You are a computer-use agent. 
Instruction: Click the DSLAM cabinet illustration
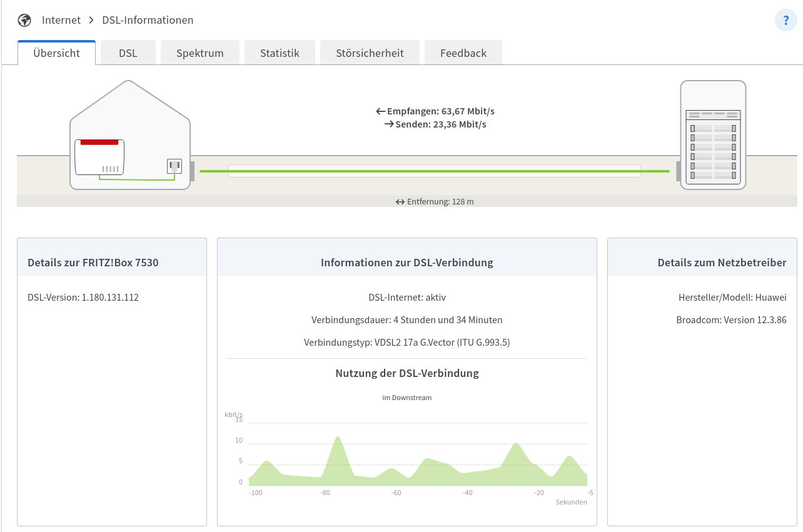tap(713, 134)
